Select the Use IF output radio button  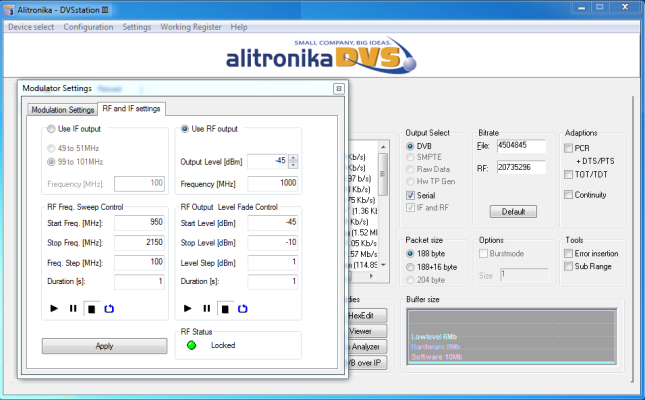click(52, 130)
